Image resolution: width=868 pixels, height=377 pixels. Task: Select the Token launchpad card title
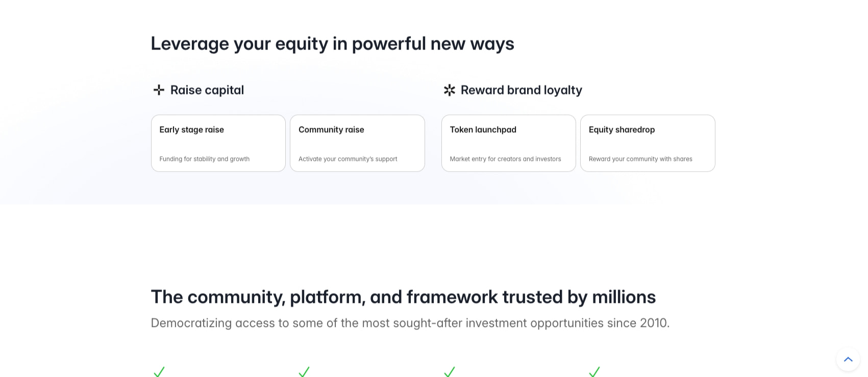(x=483, y=130)
